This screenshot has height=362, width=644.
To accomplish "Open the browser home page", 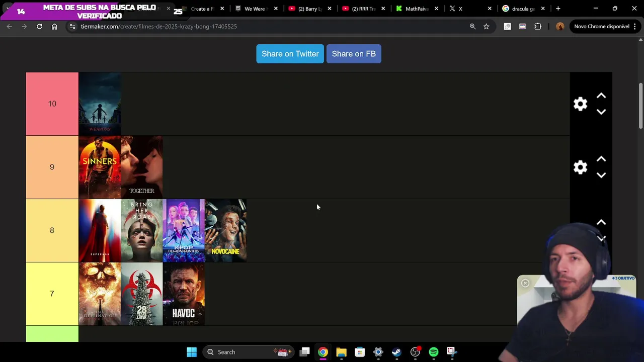I will 54,26.
